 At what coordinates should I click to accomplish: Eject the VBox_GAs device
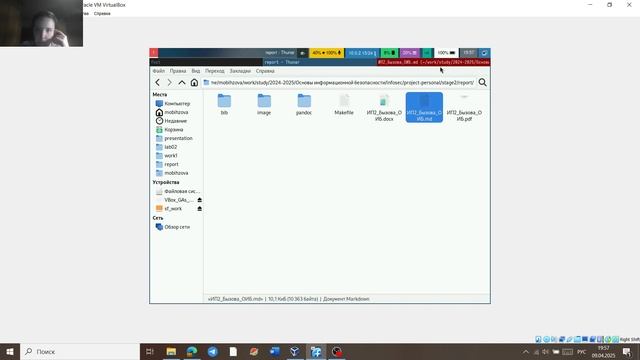(x=200, y=200)
